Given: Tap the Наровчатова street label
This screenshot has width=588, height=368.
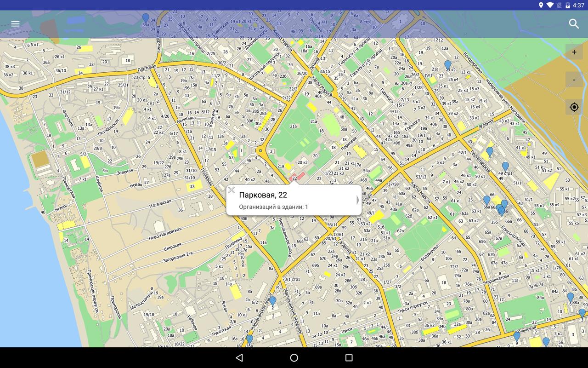Looking at the screenshot, I should pyautogui.click(x=496, y=279).
